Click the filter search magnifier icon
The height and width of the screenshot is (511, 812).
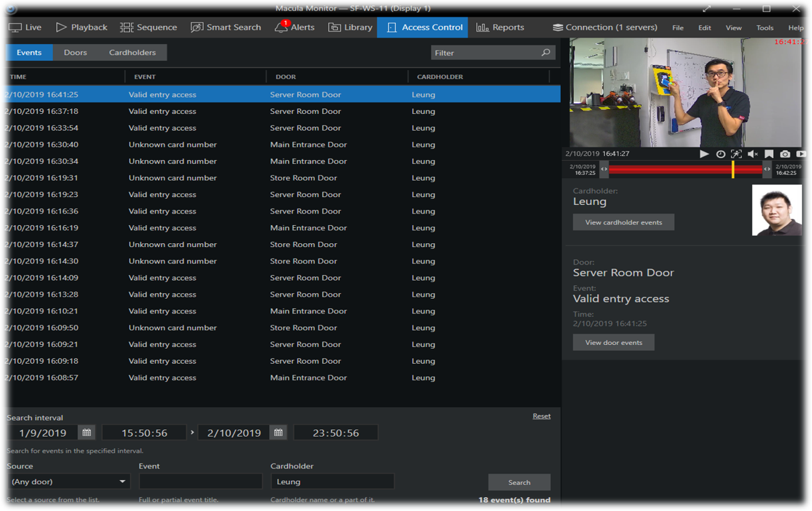pyautogui.click(x=545, y=53)
